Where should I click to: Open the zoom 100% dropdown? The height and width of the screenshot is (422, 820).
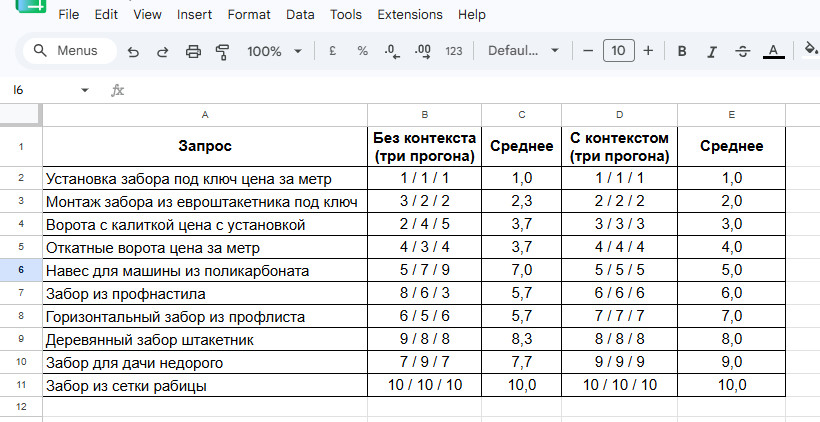275,51
